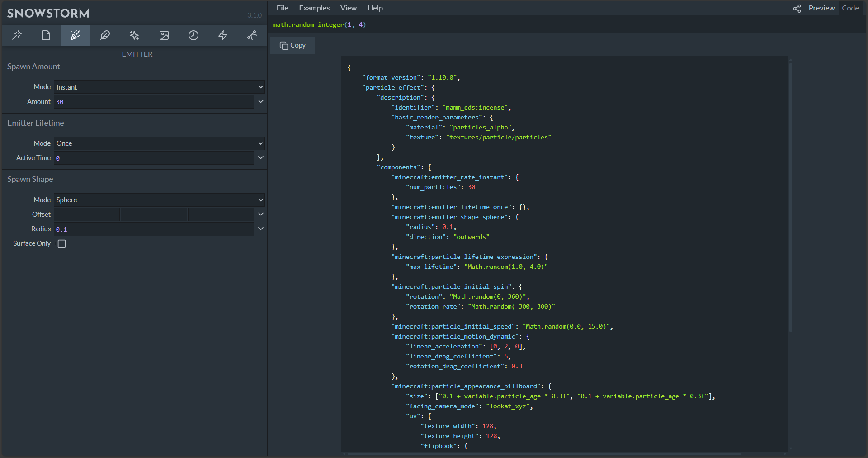This screenshot has width=868, height=458.
Task: Open the Variables tab with the curve icon
Action: (x=252, y=35)
